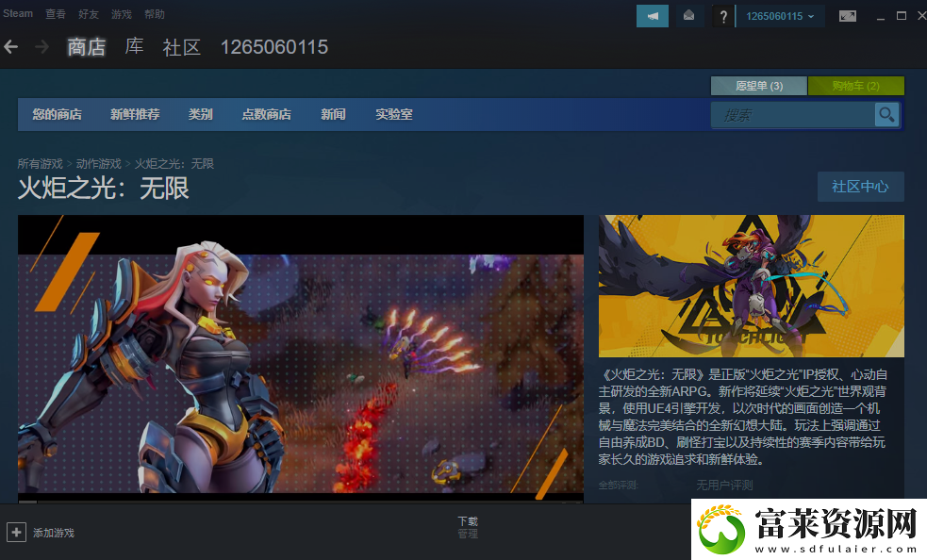Image resolution: width=927 pixels, height=560 pixels.
Task: Click 添加游戏 label
Action: click(x=54, y=533)
